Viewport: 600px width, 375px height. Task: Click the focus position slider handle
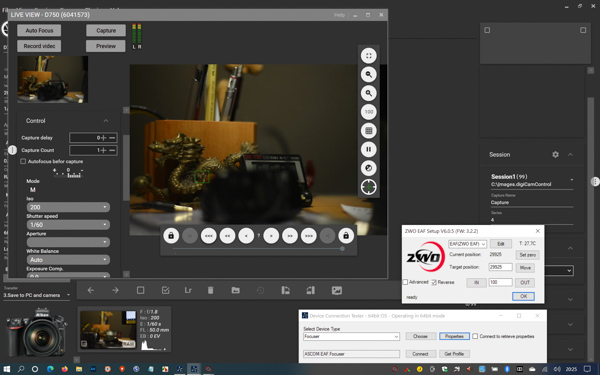pyautogui.click(x=342, y=249)
